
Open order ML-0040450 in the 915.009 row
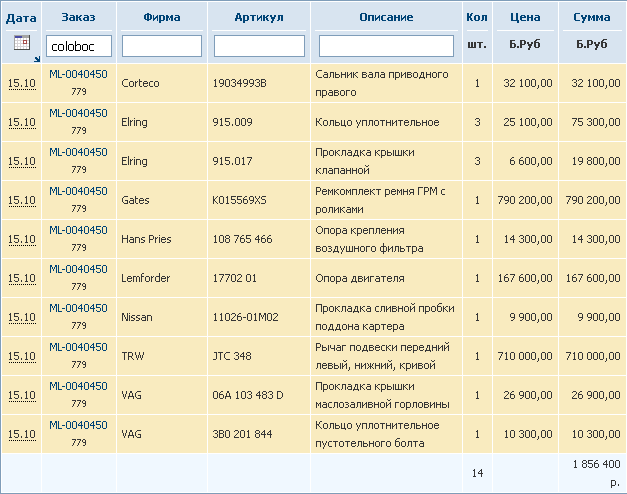pyautogui.click(x=78, y=113)
